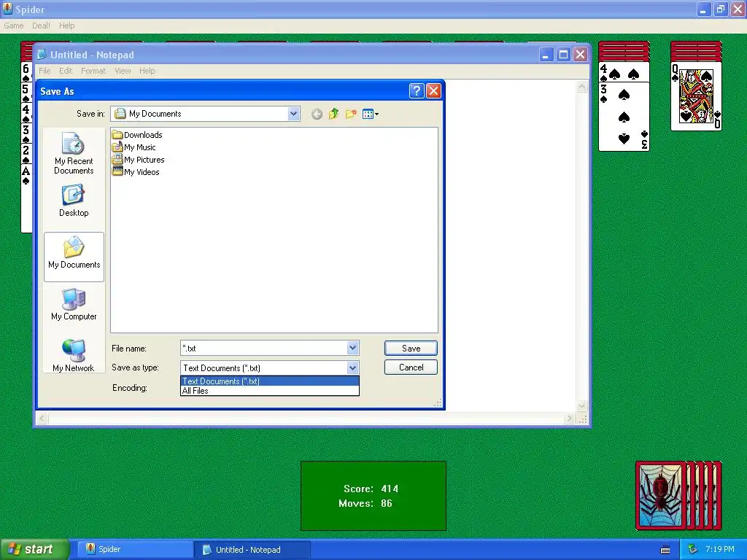Open Notepad View menu
Screen dimensions: 747x560
point(123,71)
